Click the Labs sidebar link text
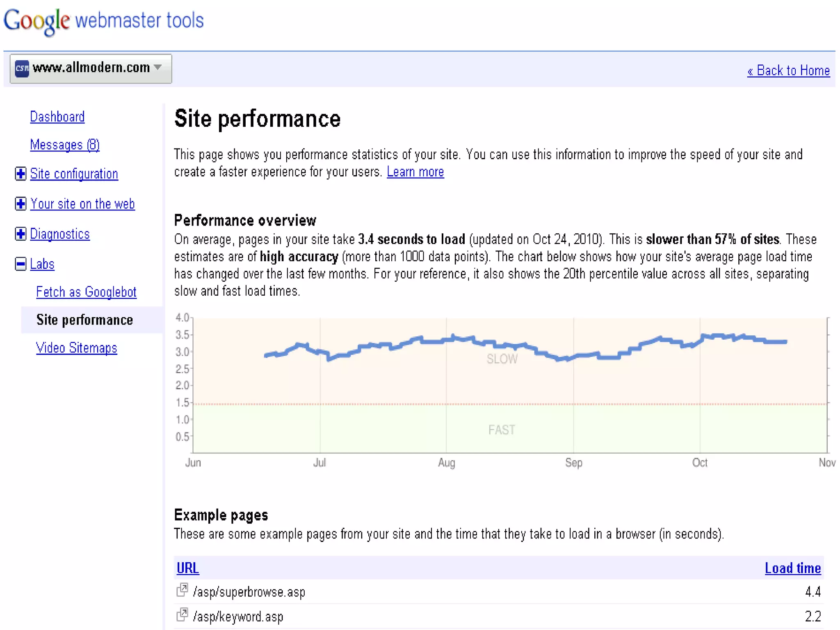This screenshot has width=840, height=630. (x=42, y=264)
